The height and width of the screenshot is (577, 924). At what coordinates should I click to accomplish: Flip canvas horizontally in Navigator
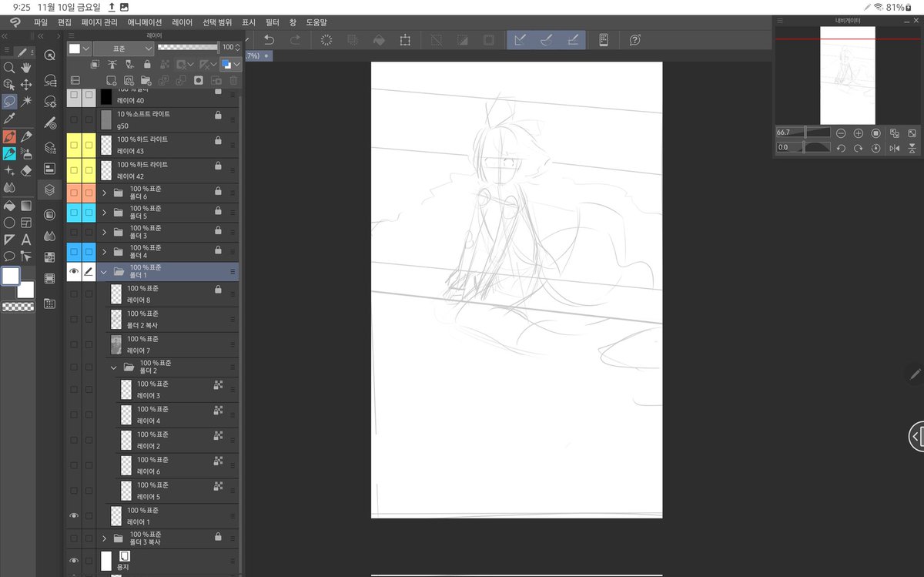895,147
